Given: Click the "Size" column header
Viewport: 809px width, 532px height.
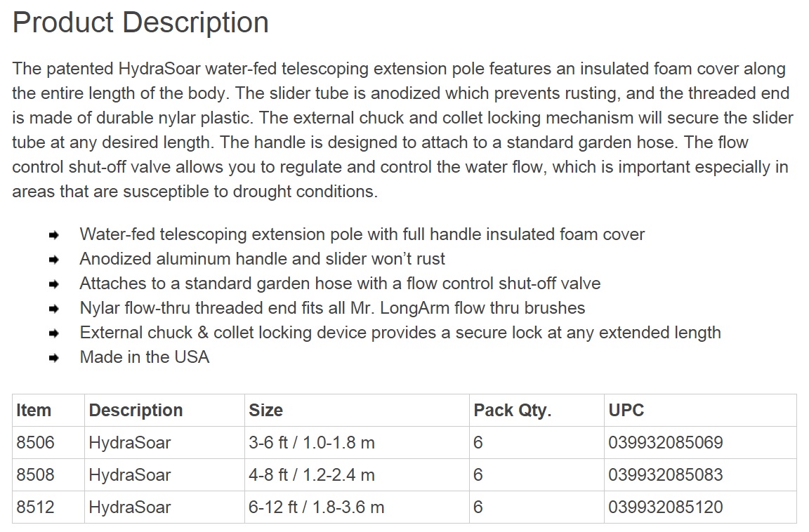Looking at the screenshot, I should (x=266, y=411).
